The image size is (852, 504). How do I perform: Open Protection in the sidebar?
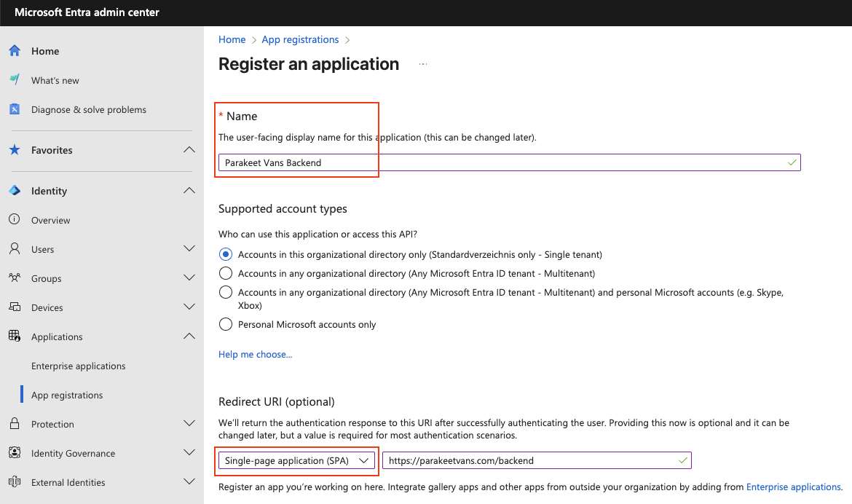click(52, 424)
